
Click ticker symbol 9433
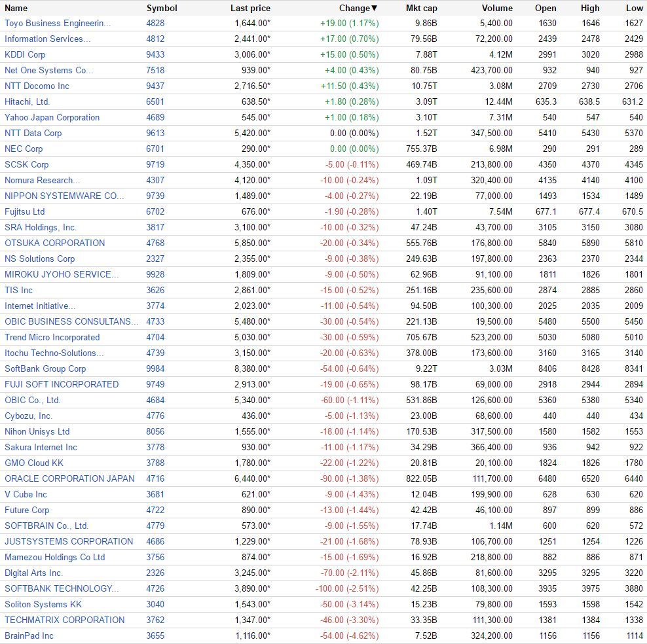pyautogui.click(x=155, y=54)
